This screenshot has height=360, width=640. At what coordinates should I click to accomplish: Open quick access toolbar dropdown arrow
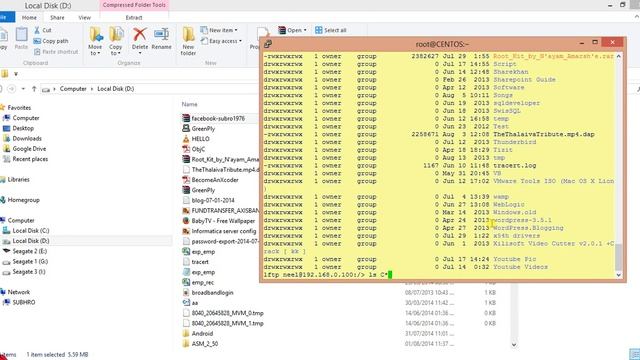[x=16, y=74]
